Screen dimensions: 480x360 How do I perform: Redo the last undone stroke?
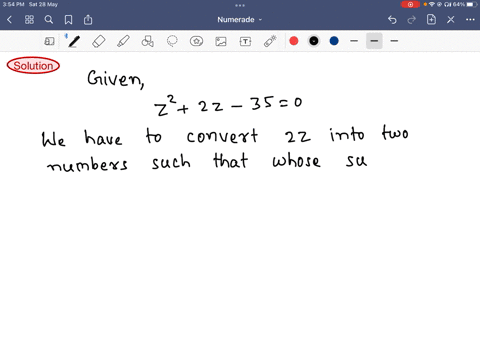(x=412, y=20)
